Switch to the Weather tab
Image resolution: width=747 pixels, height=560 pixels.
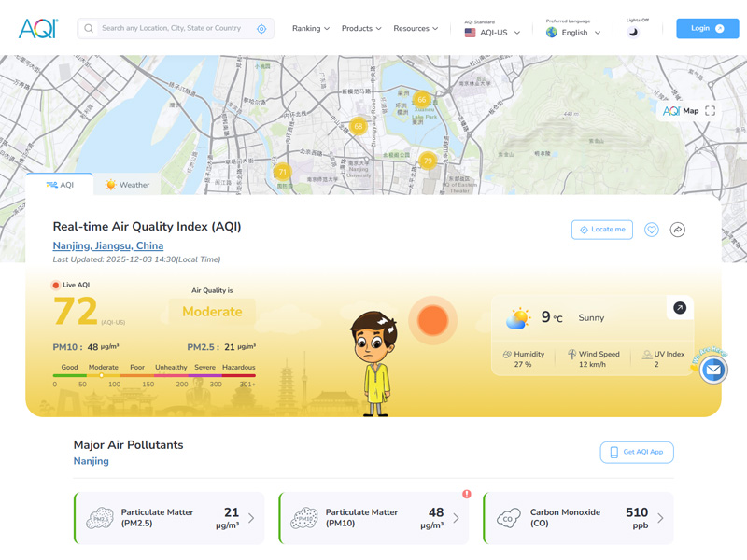127,184
